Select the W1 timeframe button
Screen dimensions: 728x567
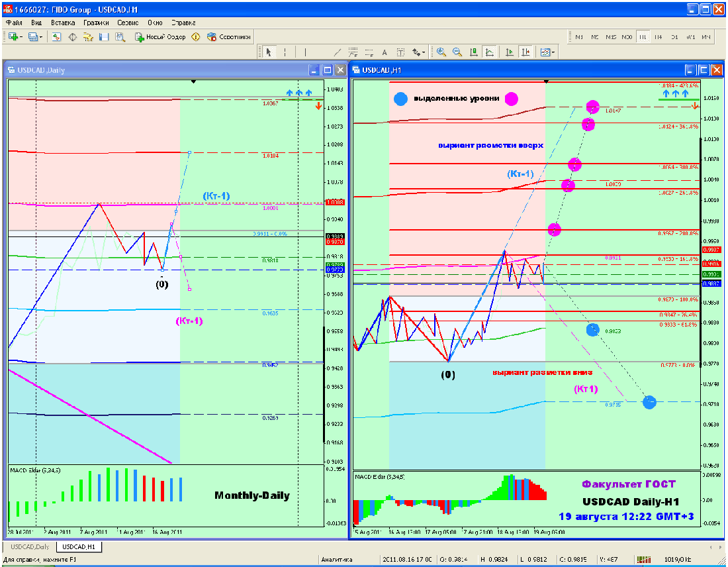691,36
